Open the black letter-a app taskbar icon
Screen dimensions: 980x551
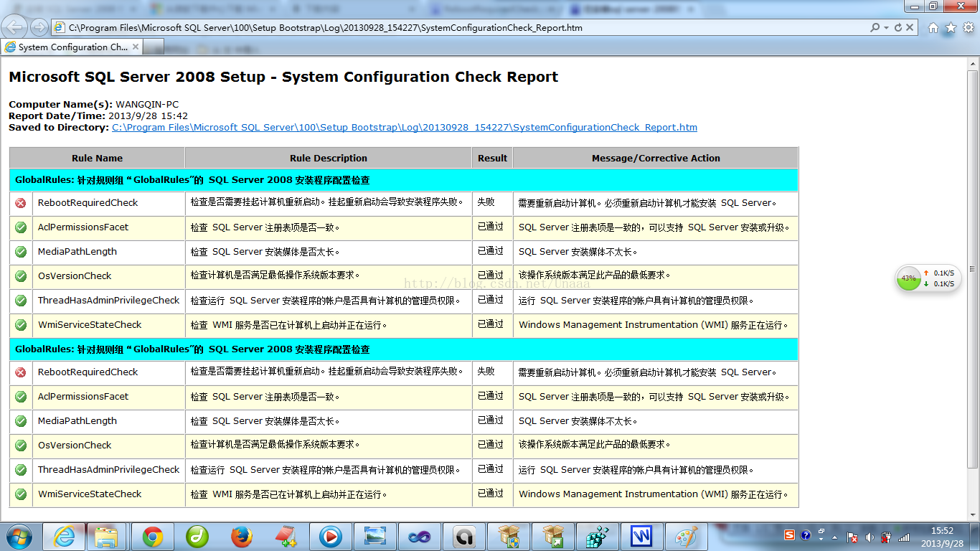click(x=463, y=537)
